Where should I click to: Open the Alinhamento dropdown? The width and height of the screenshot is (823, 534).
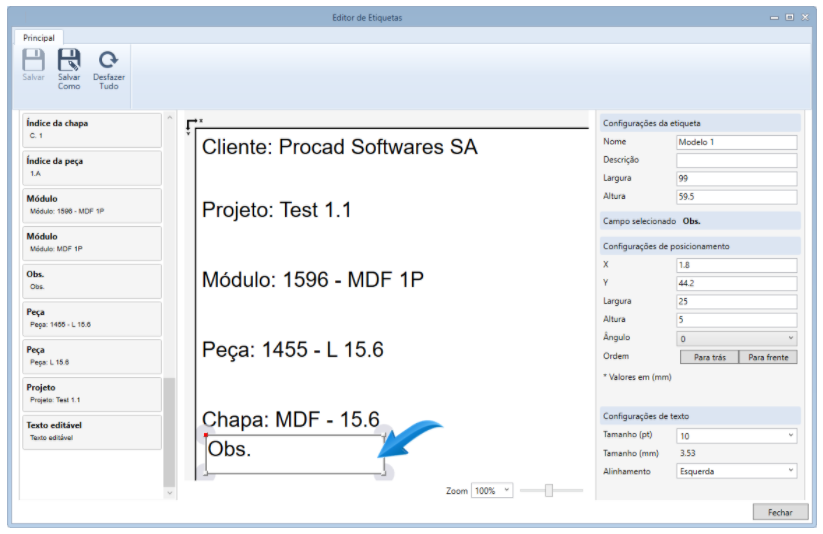[736, 471]
